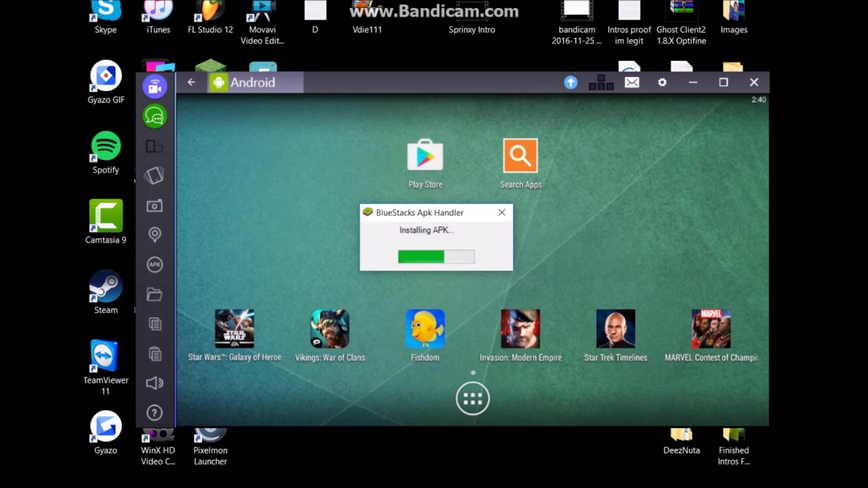Open the Camtasia 9 desktop shortcut
Image resolution: width=868 pixels, height=488 pixels.
coord(106,222)
